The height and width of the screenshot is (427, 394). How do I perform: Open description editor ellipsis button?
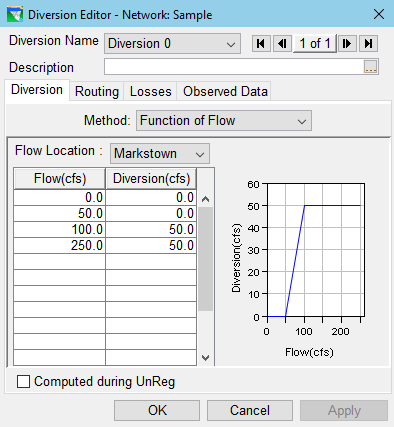[x=370, y=67]
